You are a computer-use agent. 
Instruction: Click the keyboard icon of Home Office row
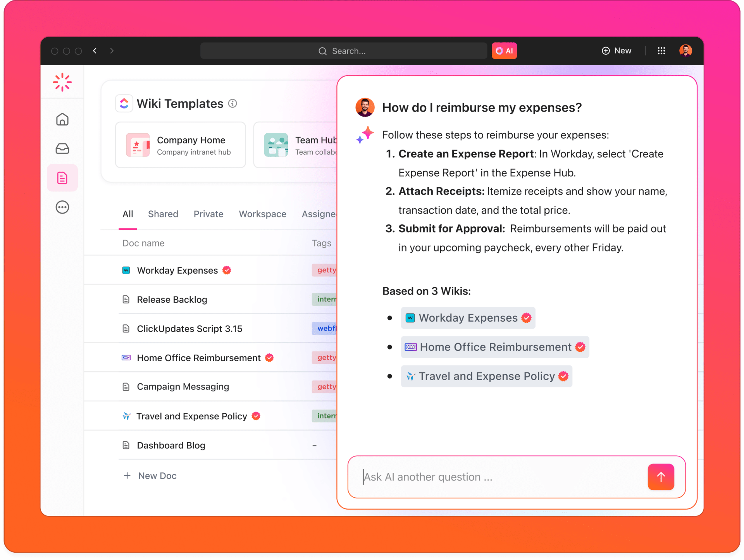point(126,358)
